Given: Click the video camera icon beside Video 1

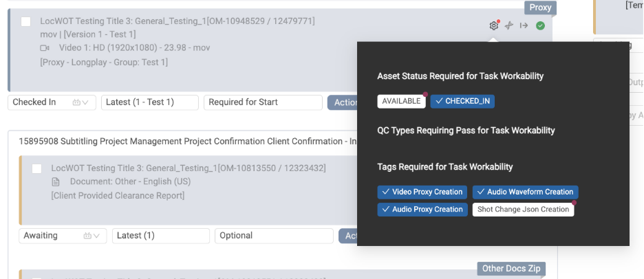Looking at the screenshot, I should [45, 48].
